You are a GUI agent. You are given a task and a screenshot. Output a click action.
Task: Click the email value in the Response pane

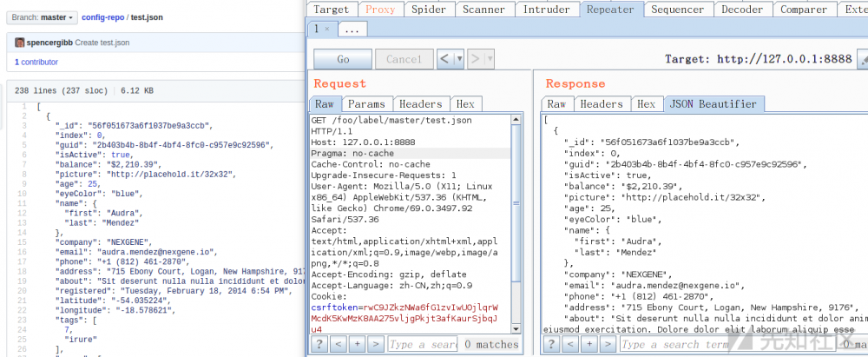click(678, 286)
